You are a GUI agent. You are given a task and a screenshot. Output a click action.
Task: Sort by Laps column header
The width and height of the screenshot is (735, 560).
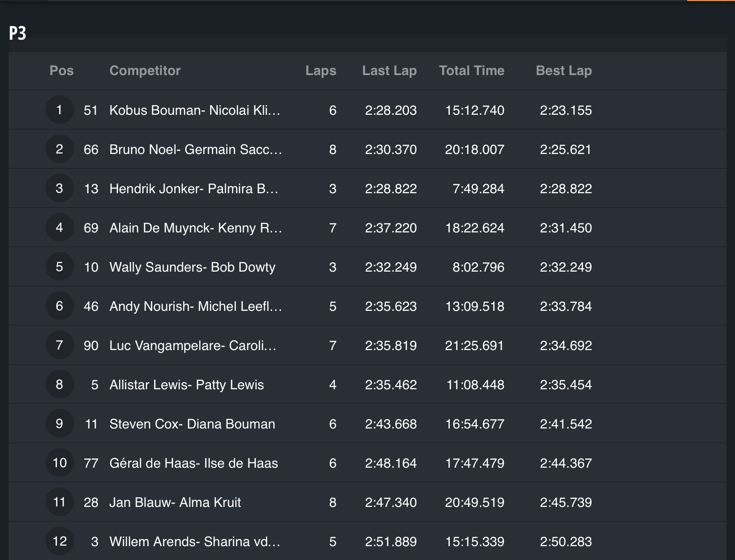point(321,71)
